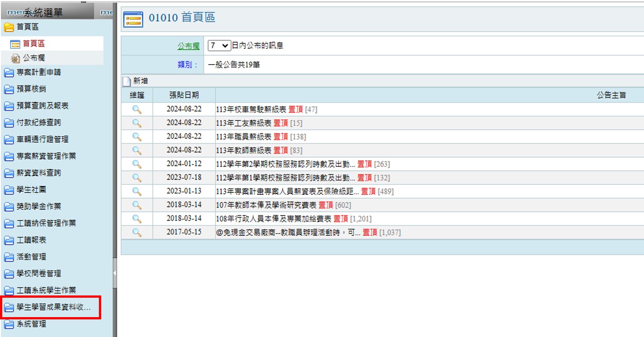
Task: Click the 首頁區 page icon under home folder
Action: [x=15, y=44]
